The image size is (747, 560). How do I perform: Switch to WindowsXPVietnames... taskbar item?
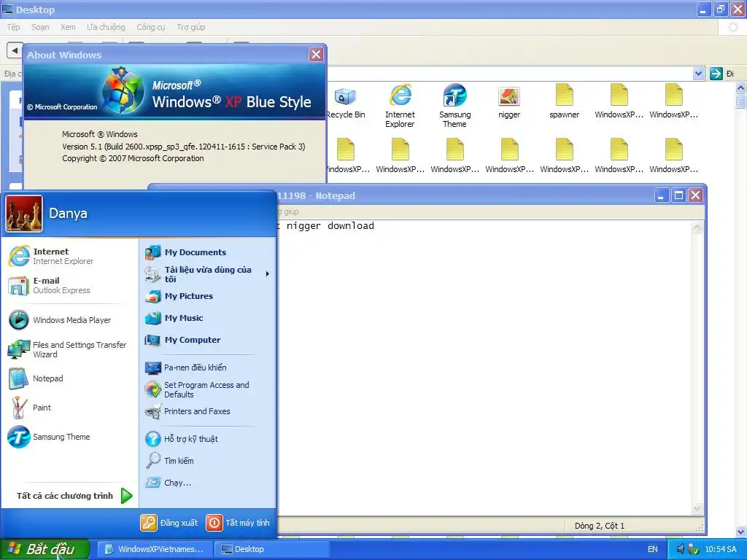tap(155, 549)
